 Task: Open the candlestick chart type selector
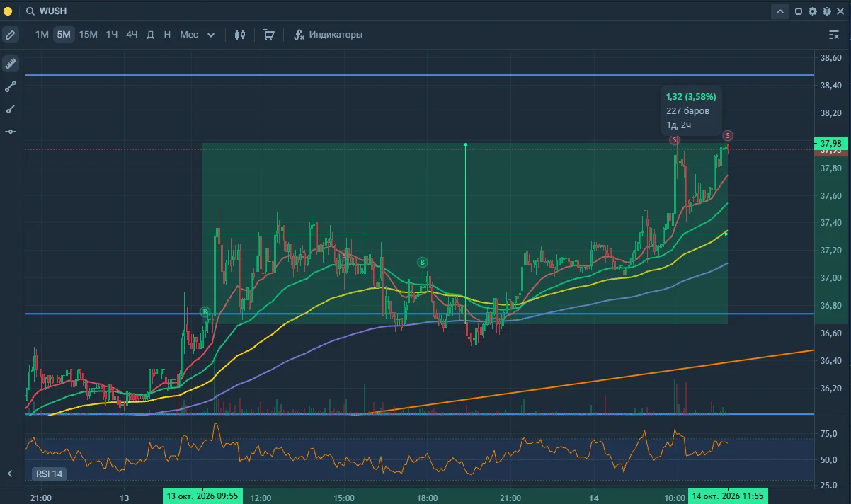240,34
